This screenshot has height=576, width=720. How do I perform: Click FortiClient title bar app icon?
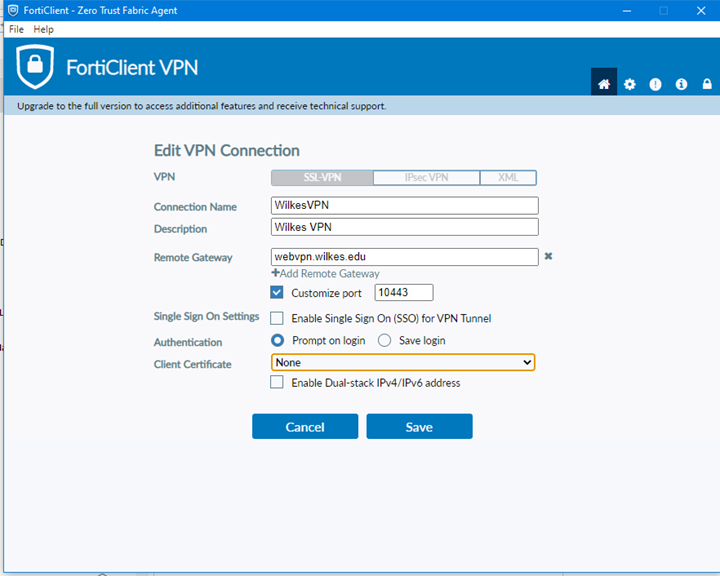point(13,10)
